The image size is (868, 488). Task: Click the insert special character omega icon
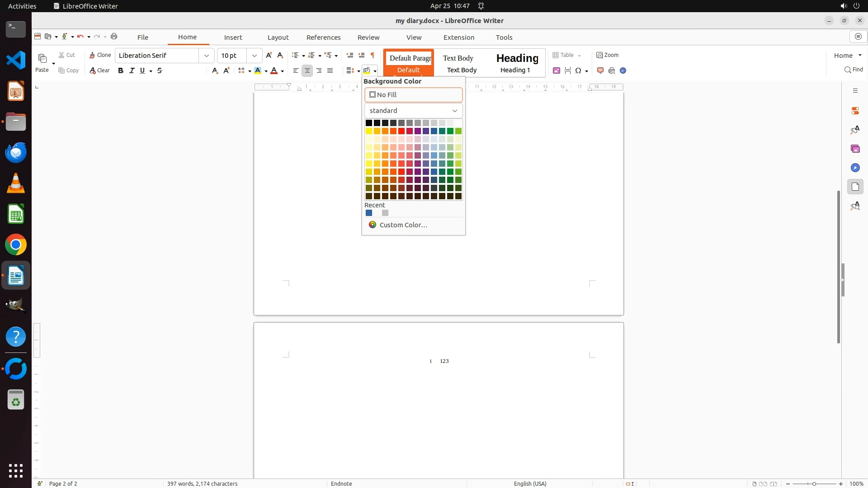(x=578, y=70)
